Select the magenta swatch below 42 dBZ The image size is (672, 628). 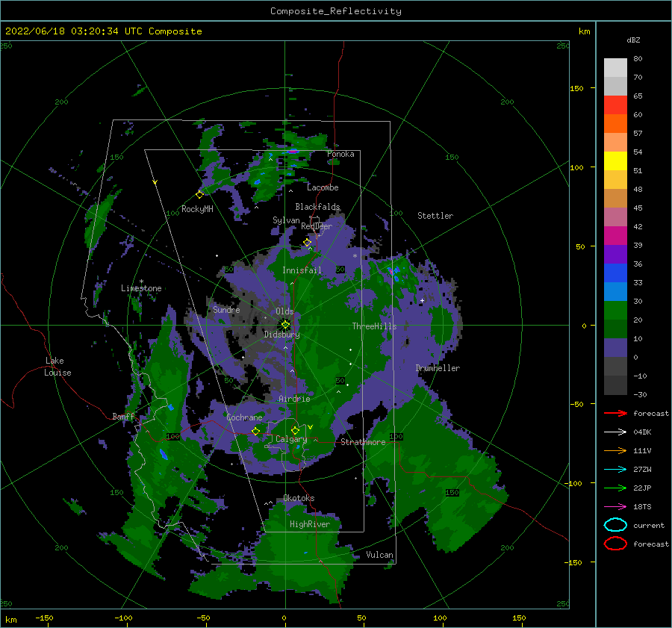(x=615, y=235)
